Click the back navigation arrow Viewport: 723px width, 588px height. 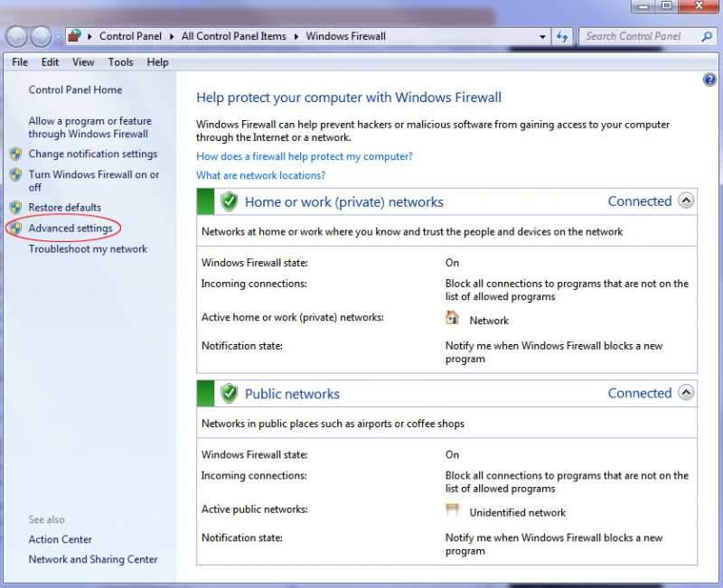point(17,36)
